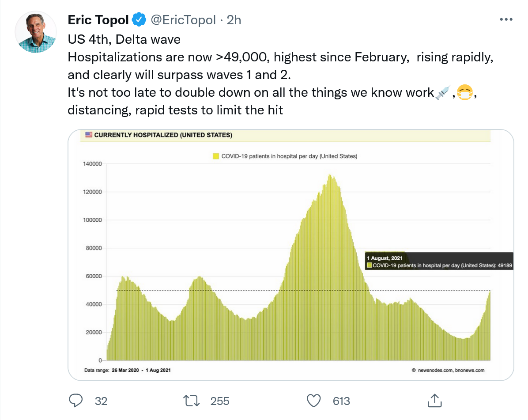This screenshot has height=420, width=528.
Task: Click the 32 replies count
Action: 101,401
